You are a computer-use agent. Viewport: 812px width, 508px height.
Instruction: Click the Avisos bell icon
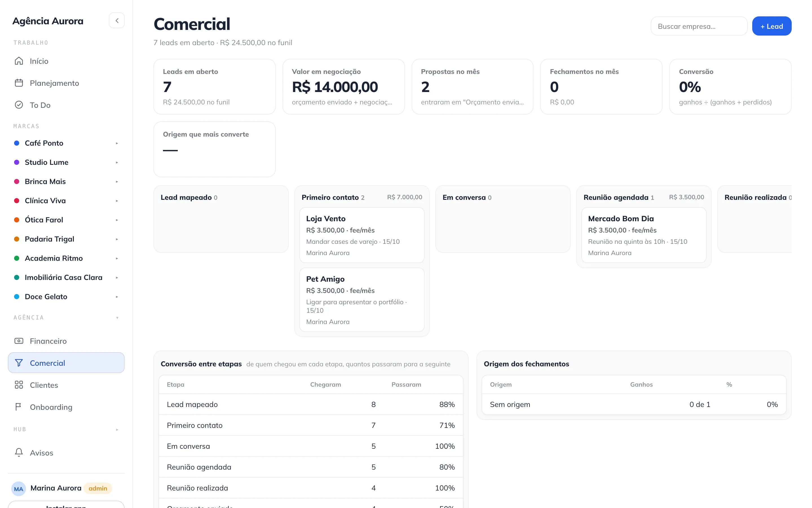[x=19, y=453]
